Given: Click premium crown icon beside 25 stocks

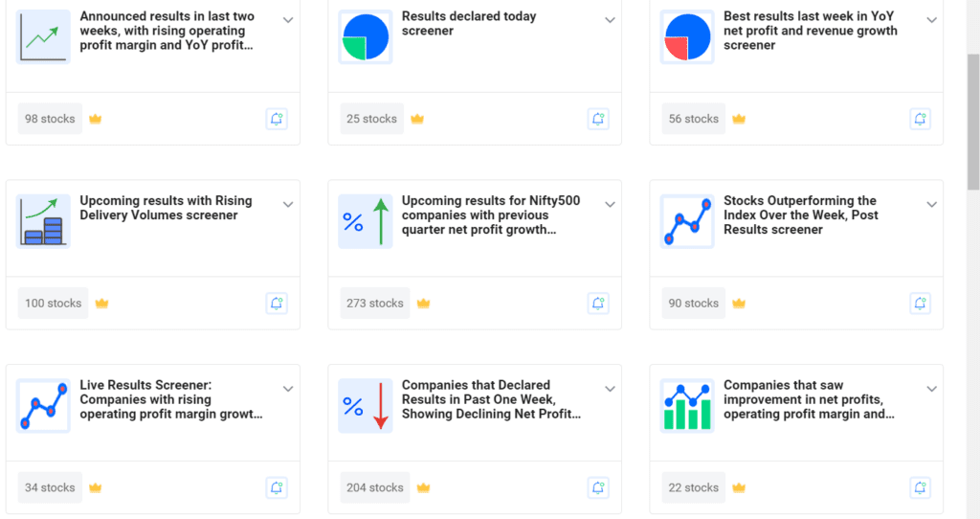Looking at the screenshot, I should [417, 119].
